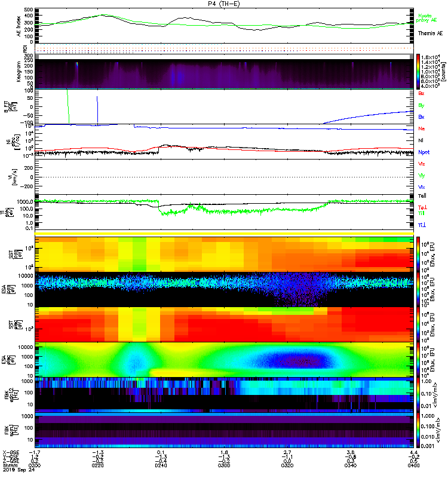Screen dimensions: 448x478
Task: Click inside the Keogram image panel
Action: click(x=224, y=74)
